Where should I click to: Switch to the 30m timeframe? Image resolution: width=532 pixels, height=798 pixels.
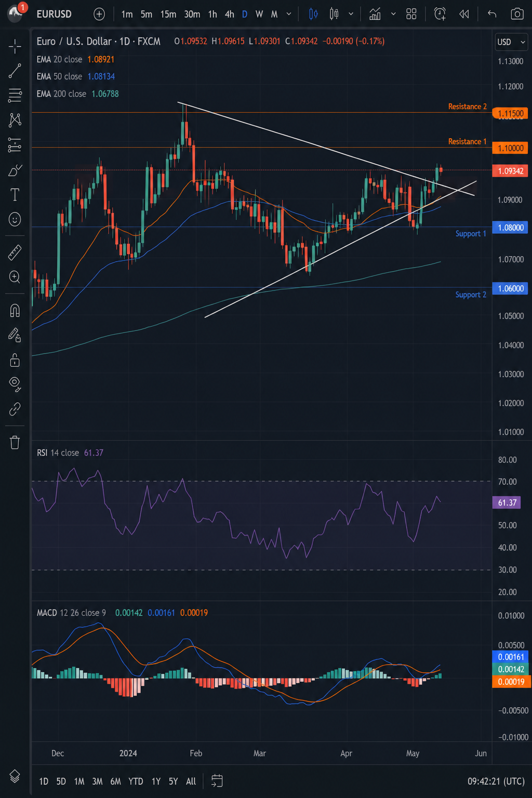192,14
